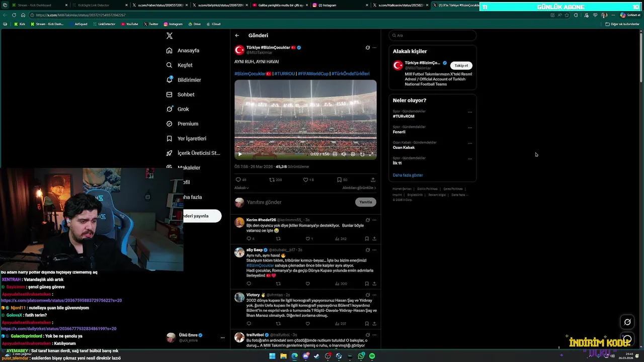Play the stadium video
644x362 pixels.
pyautogui.click(x=240, y=154)
